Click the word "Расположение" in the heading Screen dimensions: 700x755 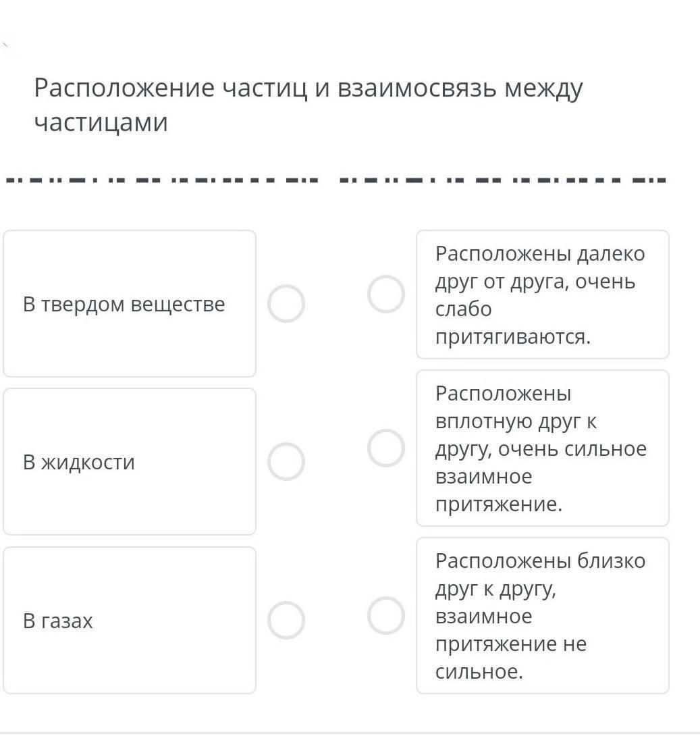pos(124,88)
